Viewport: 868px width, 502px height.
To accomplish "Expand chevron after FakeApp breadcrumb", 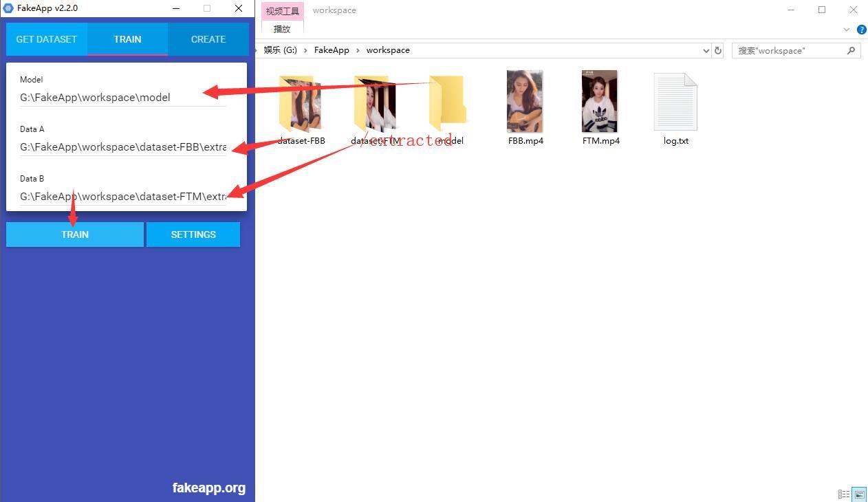I will pyautogui.click(x=358, y=50).
